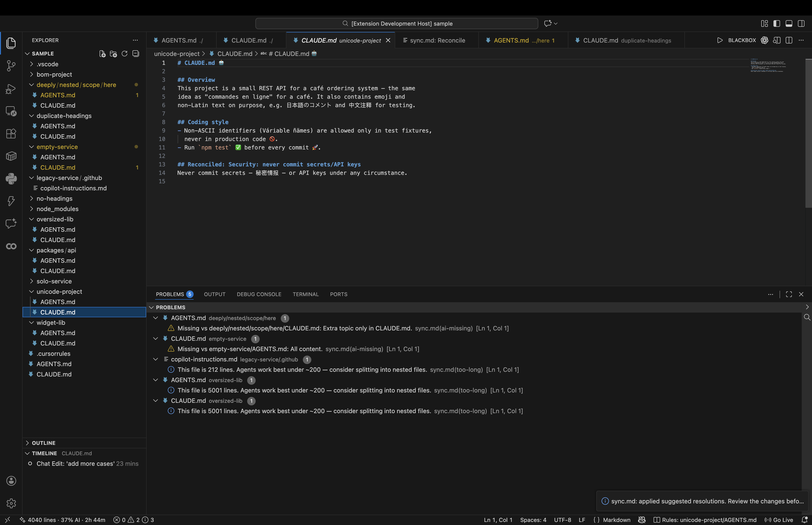This screenshot has height=525, width=812.
Task: Collapse all folders in Explorer
Action: (x=136, y=54)
